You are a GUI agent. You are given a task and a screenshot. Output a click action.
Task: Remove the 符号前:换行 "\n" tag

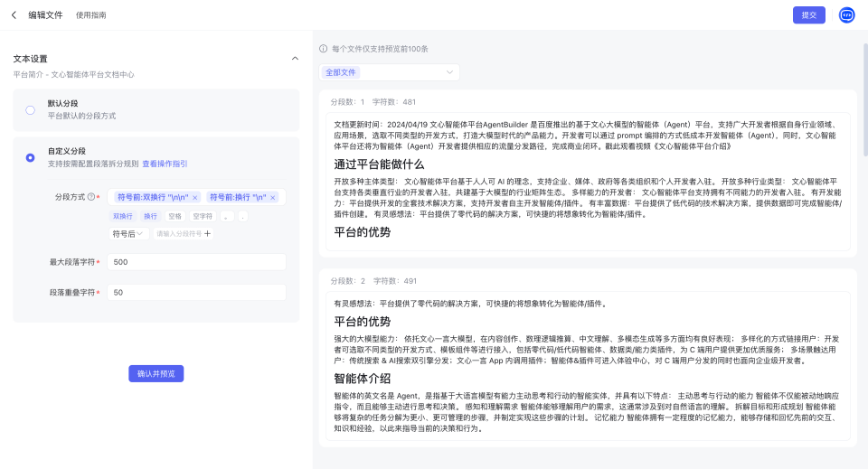[x=273, y=197]
